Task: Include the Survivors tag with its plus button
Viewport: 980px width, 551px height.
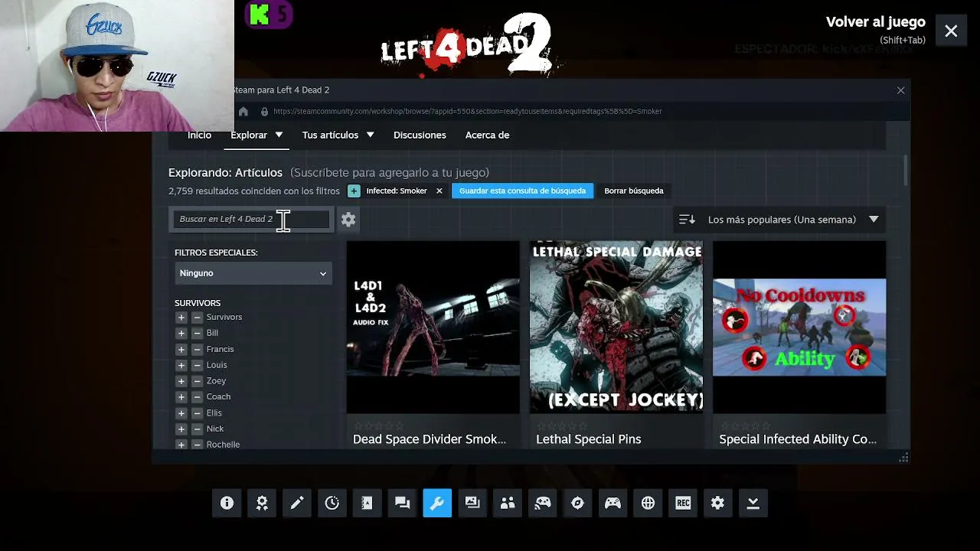Action: (181, 318)
